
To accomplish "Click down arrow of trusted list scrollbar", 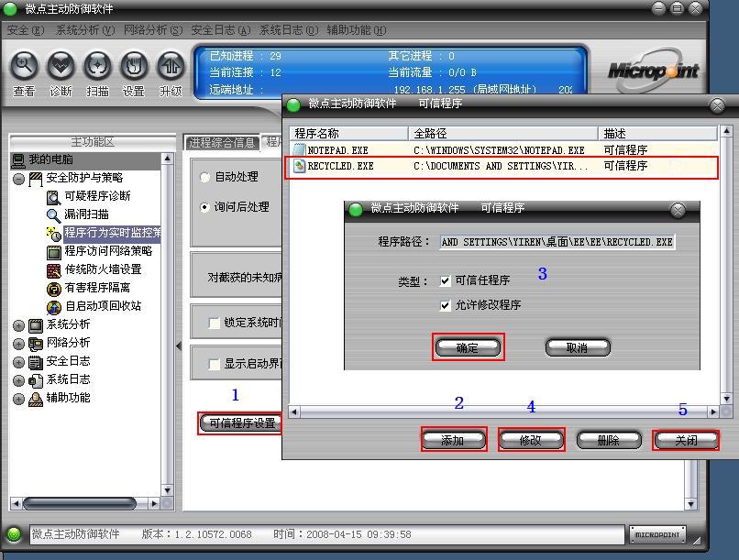I will 726,399.
